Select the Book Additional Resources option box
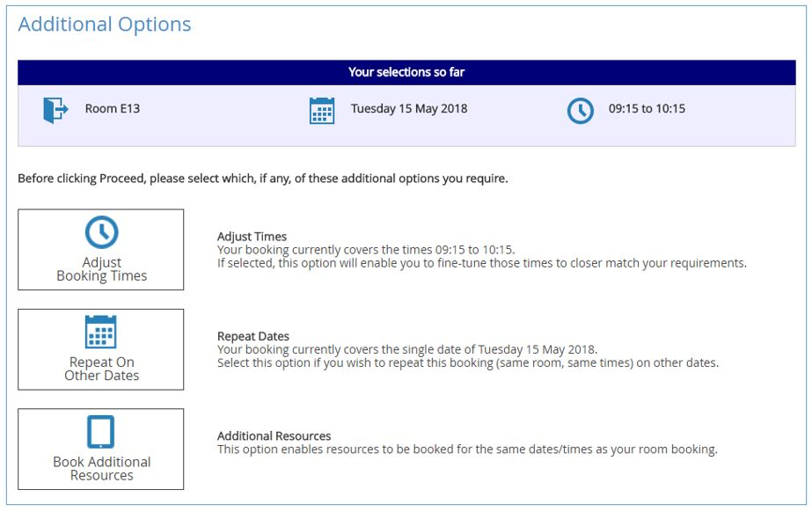This screenshot has height=512, width=812. click(x=101, y=449)
